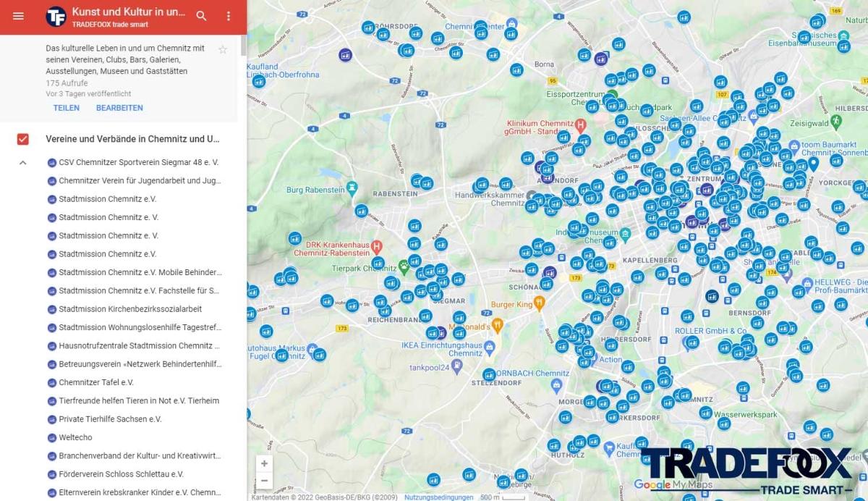Click the ROLLER GmbH & Co map label
This screenshot has width=868, height=501.
(710, 331)
